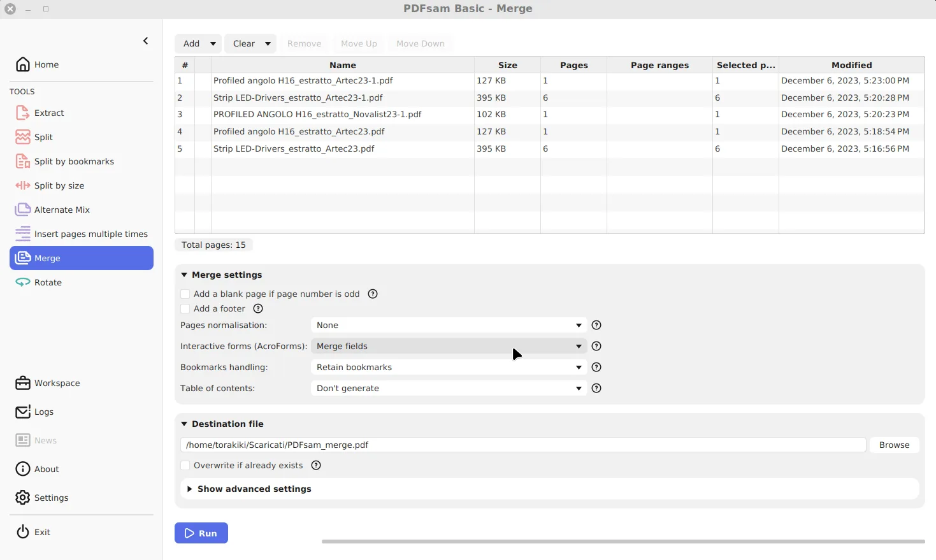Select the Rotate tool icon
Viewport: 936px width, 560px height.
point(23,282)
